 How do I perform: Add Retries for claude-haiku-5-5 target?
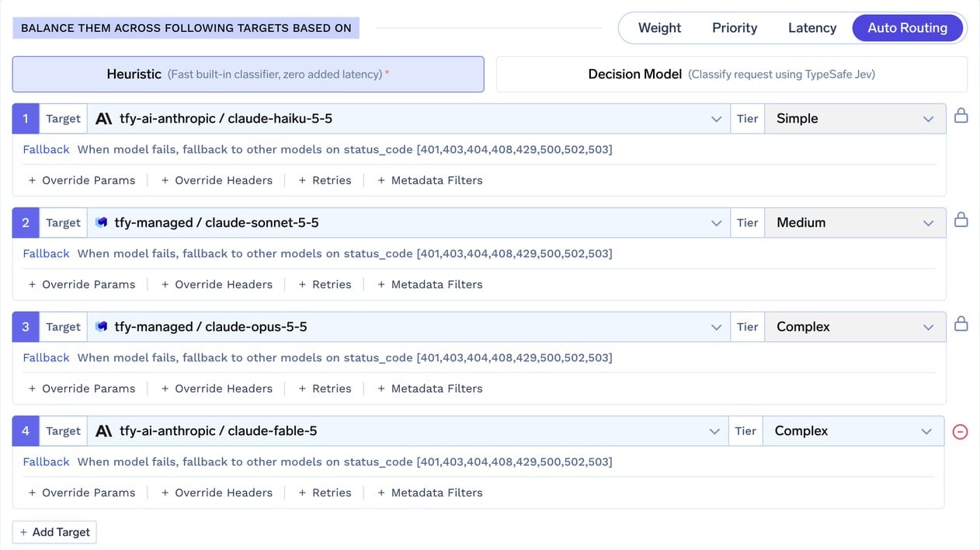coord(325,180)
